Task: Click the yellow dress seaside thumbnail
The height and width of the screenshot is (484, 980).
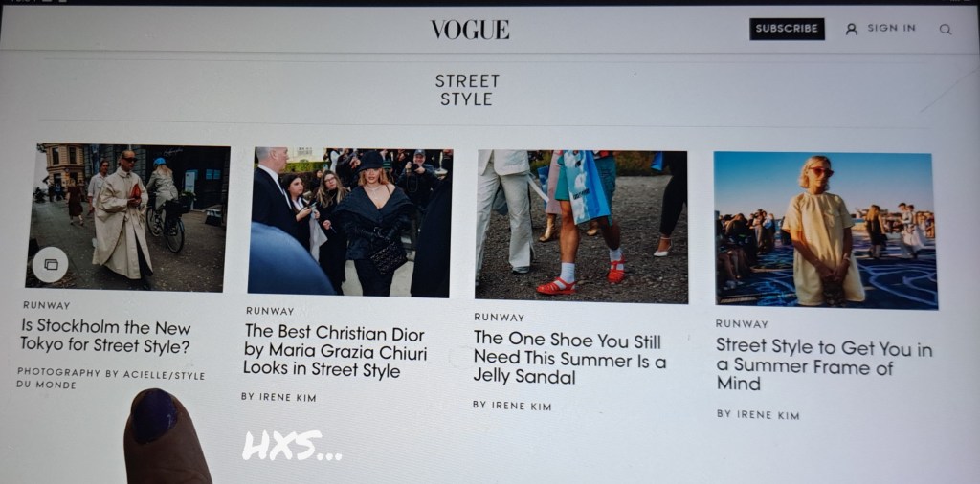Action: [x=826, y=231]
